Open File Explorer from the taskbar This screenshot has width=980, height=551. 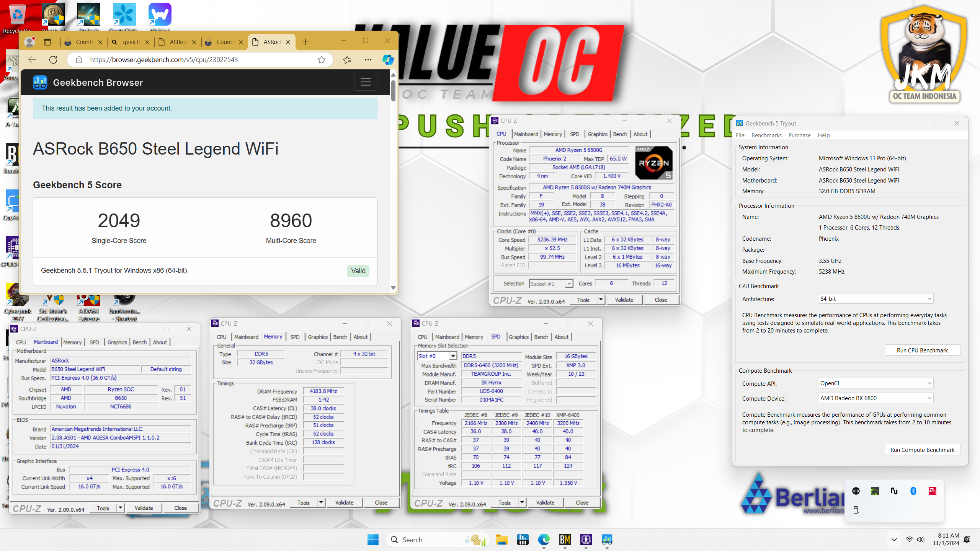click(x=501, y=540)
